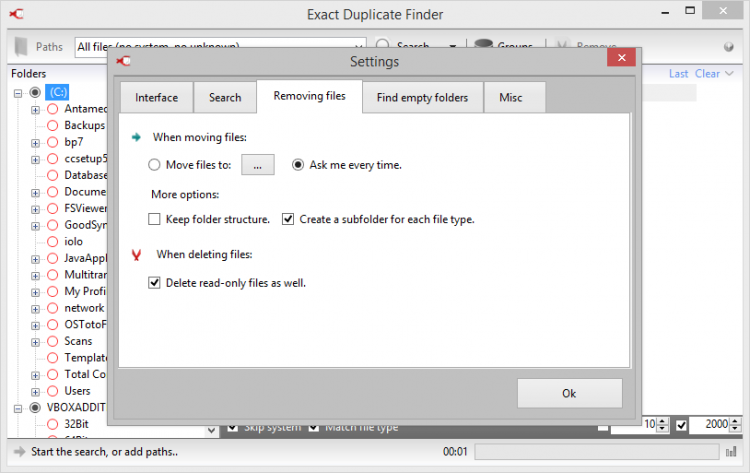Select the Total Co folder row
750x473 pixels.
coord(85,374)
